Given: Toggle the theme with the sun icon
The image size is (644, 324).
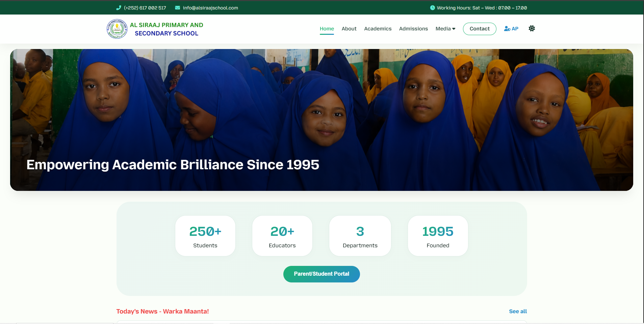Looking at the screenshot, I should pos(532,28).
